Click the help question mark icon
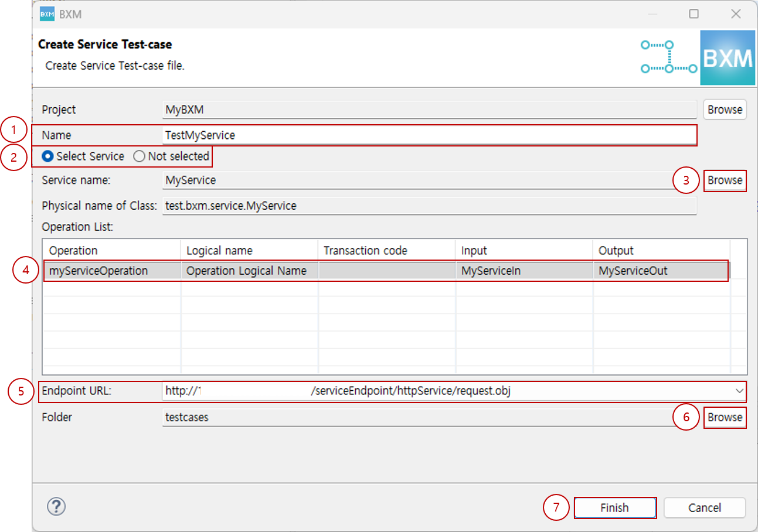Screen dimensions: 758x532 coord(57,507)
